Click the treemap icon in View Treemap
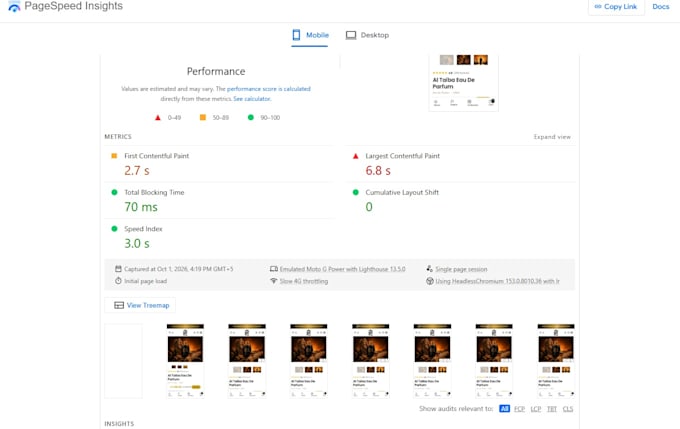 (119, 305)
